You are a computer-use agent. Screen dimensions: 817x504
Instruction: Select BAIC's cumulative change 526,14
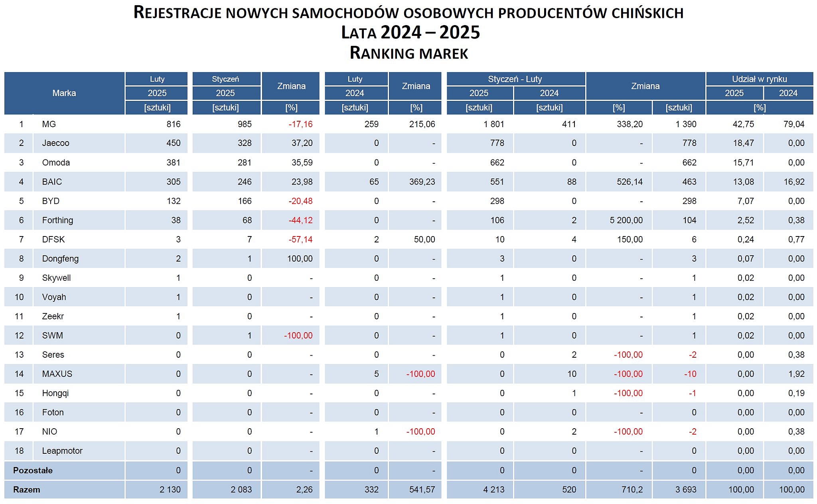point(630,182)
